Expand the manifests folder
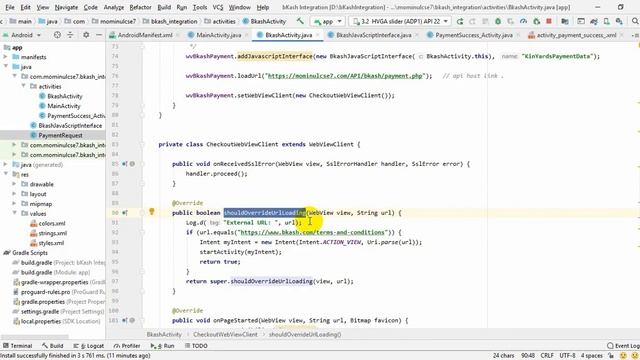The height and width of the screenshot is (360, 640). tap(6, 57)
